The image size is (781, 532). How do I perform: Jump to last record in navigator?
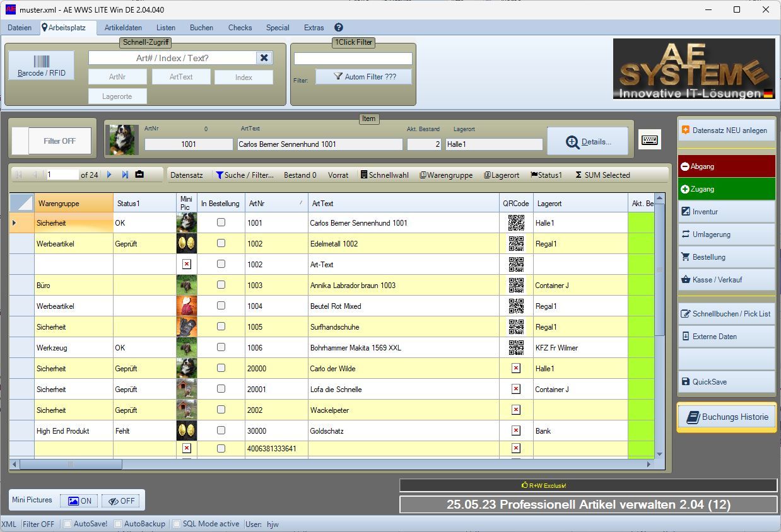(x=125, y=175)
